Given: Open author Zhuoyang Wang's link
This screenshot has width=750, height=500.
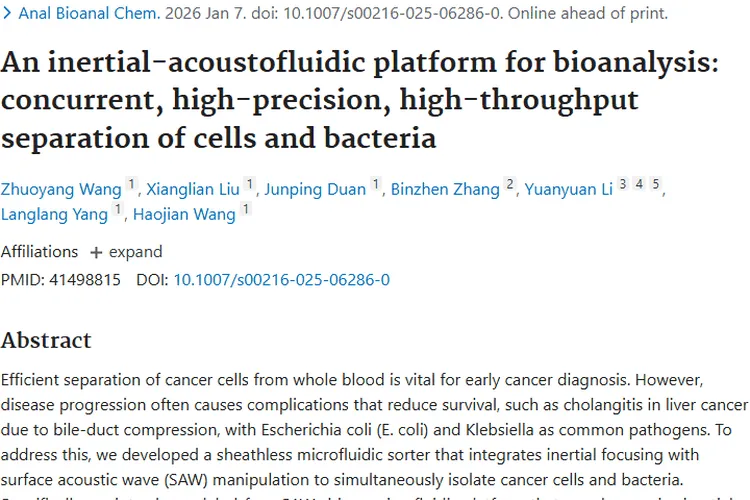Looking at the screenshot, I should [x=60, y=189].
